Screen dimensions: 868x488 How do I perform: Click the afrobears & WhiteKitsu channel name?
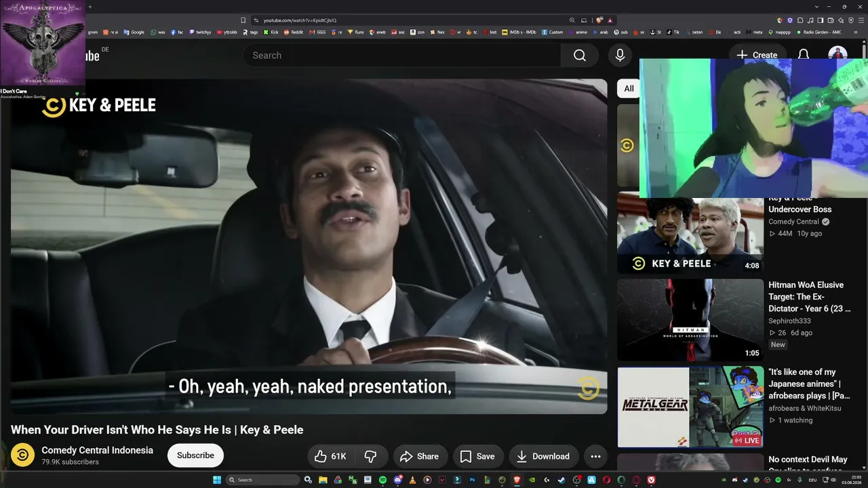point(805,408)
